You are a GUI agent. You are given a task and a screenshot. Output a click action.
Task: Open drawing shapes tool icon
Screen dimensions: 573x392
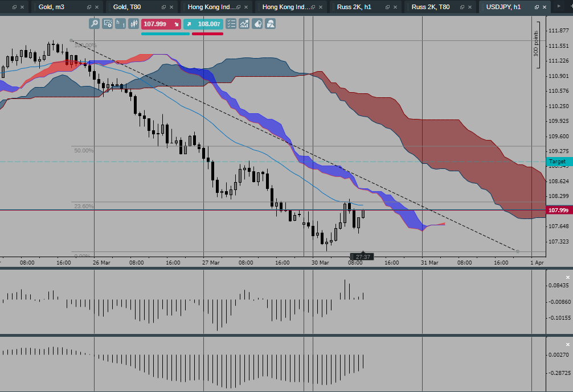tap(271, 24)
